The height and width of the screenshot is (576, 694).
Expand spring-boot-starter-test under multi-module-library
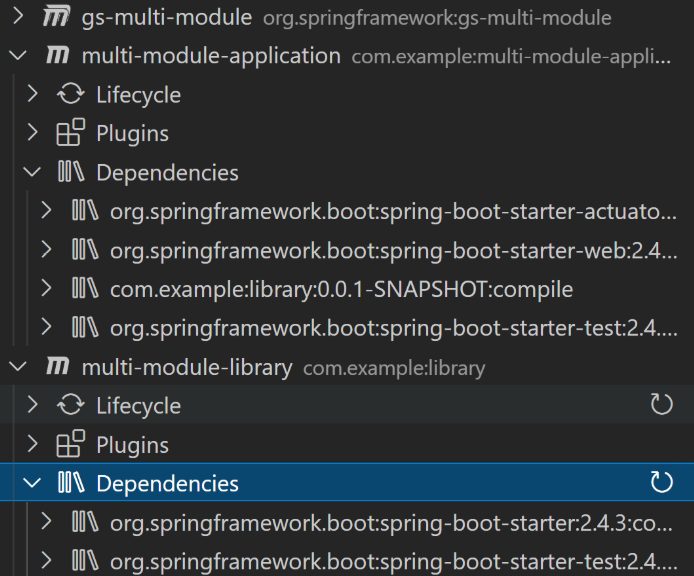point(46,561)
